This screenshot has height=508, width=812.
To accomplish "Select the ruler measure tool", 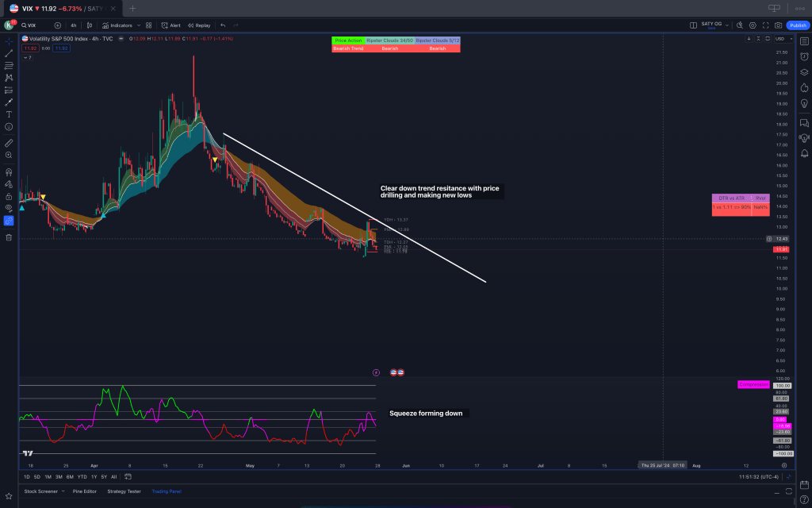I will (x=9, y=143).
